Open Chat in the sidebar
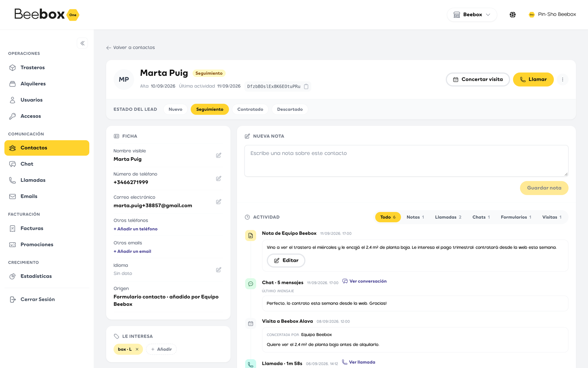This screenshot has height=368, width=588. click(47, 164)
